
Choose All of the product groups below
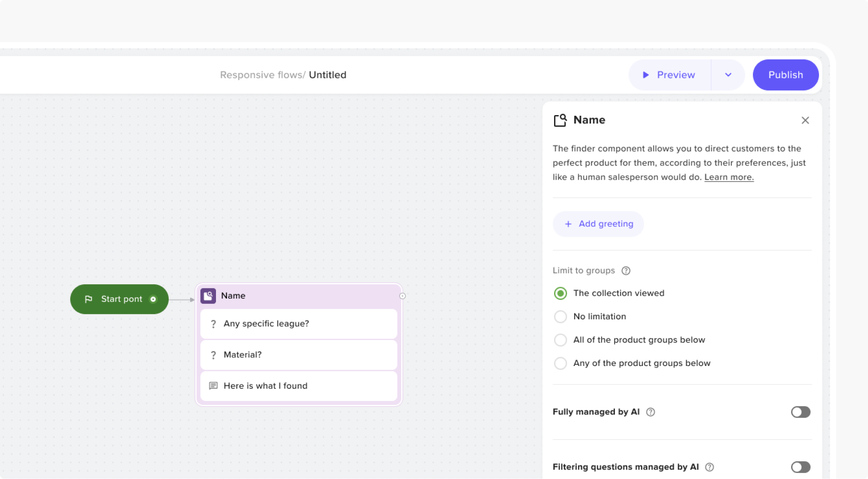(560, 340)
